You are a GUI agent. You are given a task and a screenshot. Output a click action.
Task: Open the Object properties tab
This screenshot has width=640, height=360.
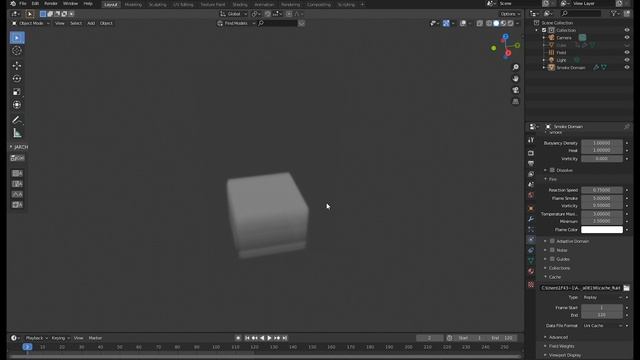pyautogui.click(x=531, y=209)
